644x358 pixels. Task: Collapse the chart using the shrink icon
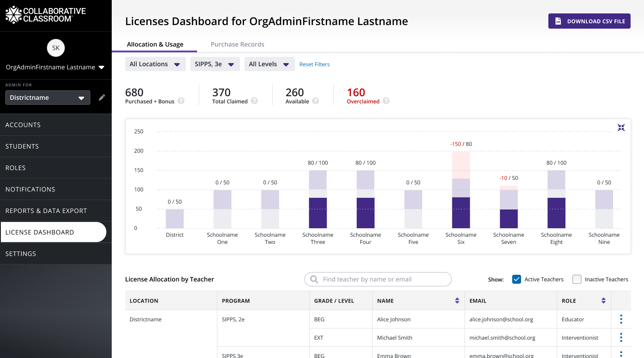tap(621, 128)
